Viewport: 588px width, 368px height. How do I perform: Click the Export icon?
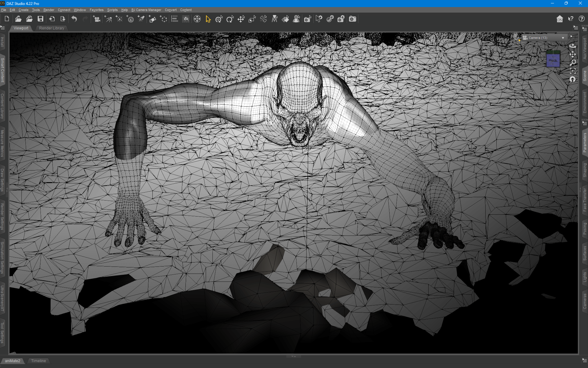click(x=63, y=19)
